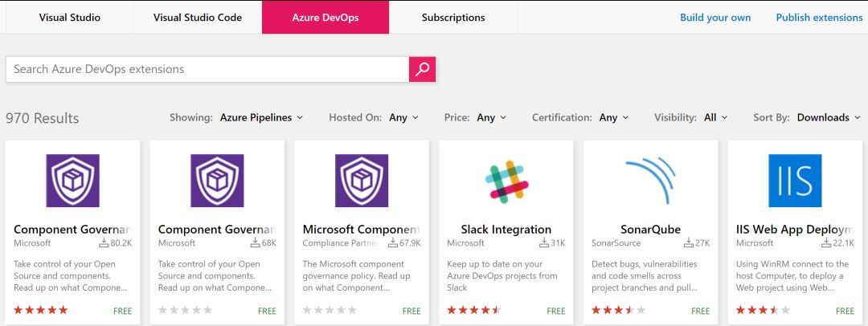Switch to the Visual Studio Code tab
Viewport: 868px width, 326px height.
[198, 17]
